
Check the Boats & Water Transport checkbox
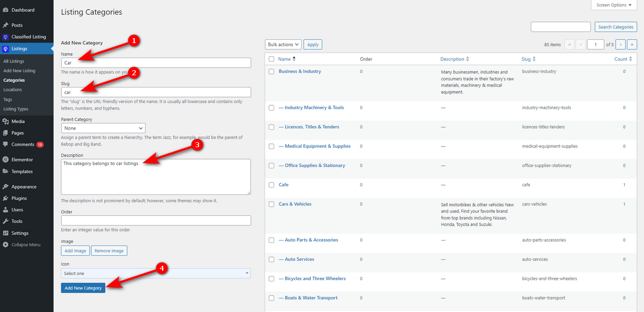pos(272,299)
